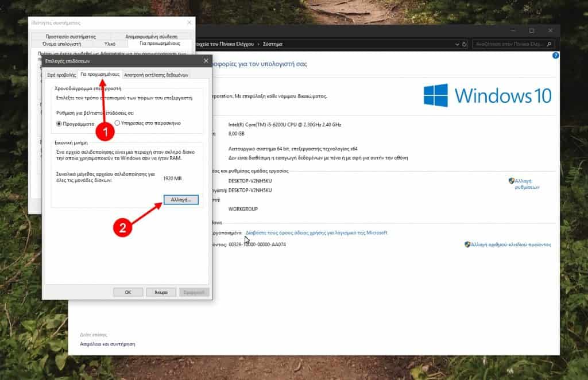The image size is (588, 380).
Task: Select the Υπηρεσίες στο παρασκήνιο radio button
Action: [x=118, y=123]
